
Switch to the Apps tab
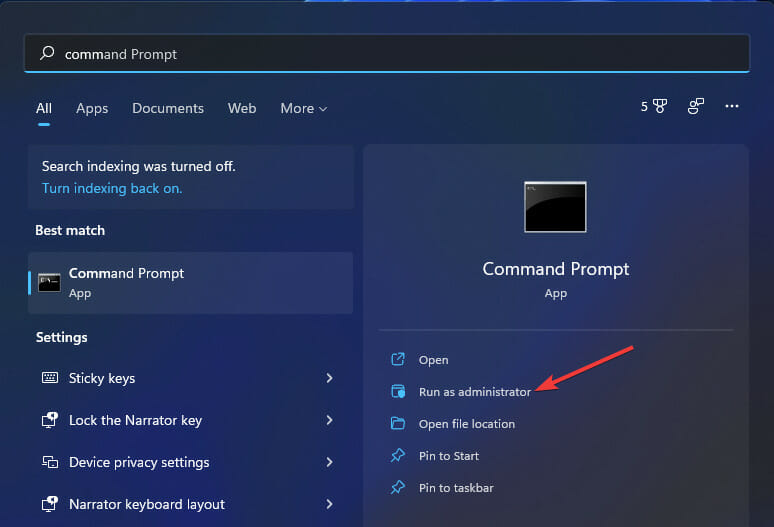coord(92,108)
